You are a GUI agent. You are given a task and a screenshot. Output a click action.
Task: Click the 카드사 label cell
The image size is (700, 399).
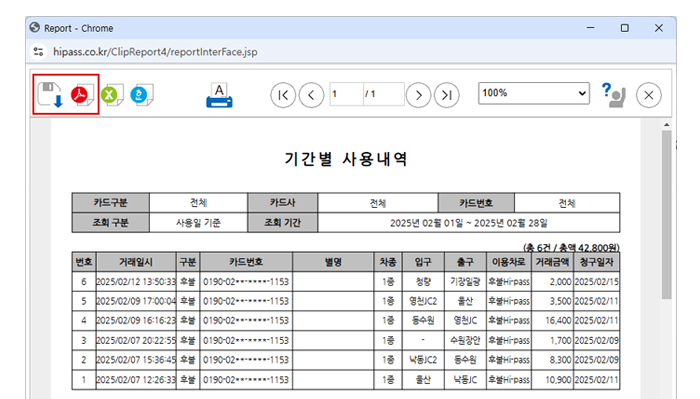pos(283,203)
